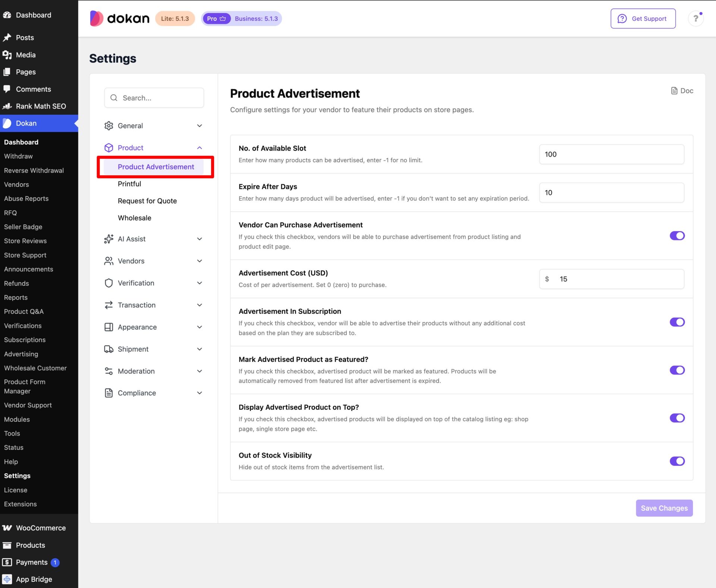
Task: Click the Rank Math SEO icon
Action: pos(7,106)
